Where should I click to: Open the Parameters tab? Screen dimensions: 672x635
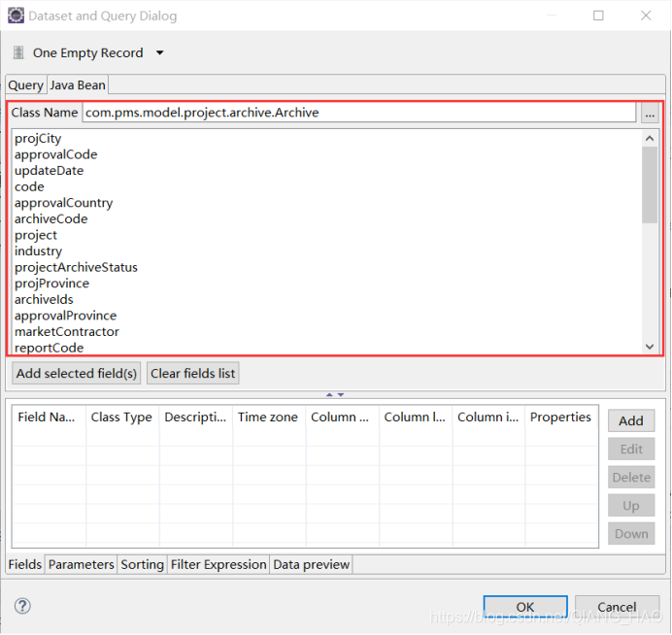click(81, 564)
